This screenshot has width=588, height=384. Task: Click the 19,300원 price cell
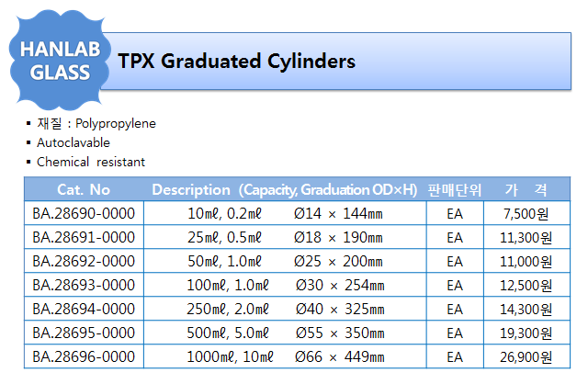point(526,333)
